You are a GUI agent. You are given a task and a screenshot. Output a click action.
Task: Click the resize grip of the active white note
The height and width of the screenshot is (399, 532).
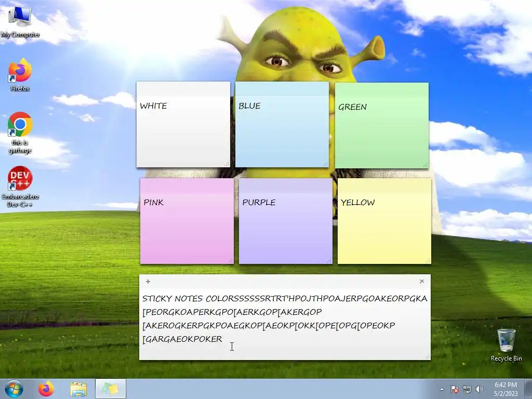(x=428, y=357)
